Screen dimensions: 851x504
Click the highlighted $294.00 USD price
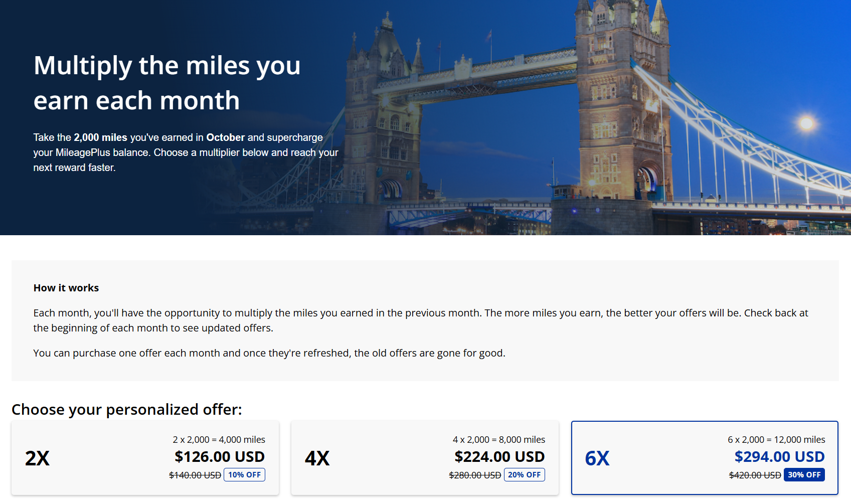779,457
